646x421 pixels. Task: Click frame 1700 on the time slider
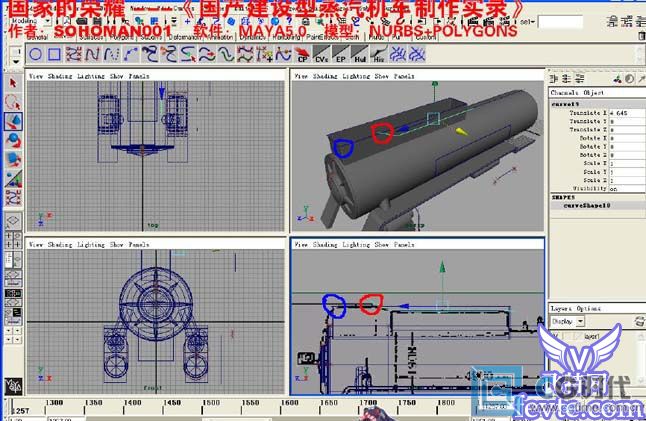[x=368, y=403]
